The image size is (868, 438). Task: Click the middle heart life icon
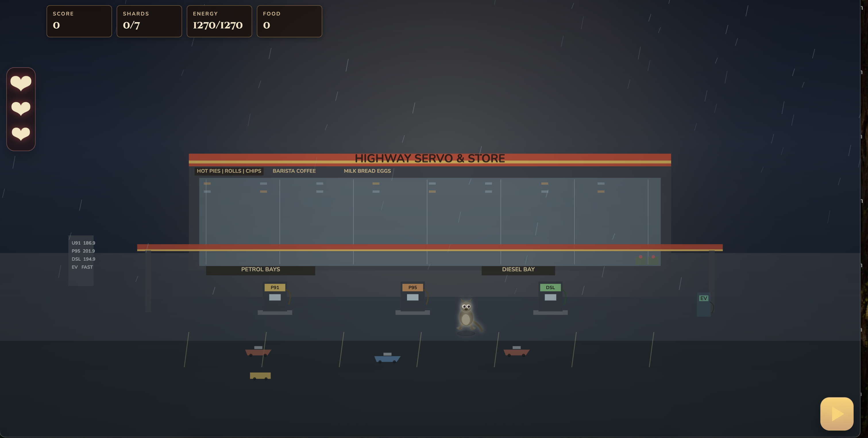(21, 108)
